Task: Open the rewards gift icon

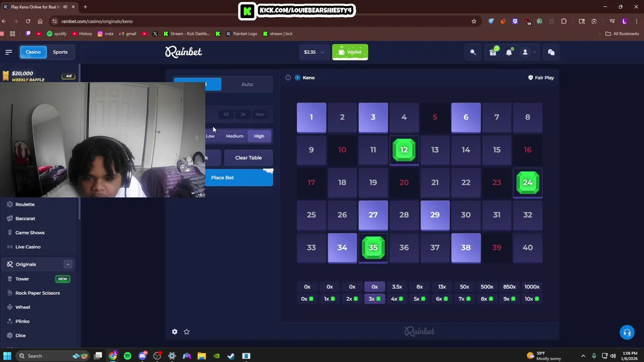Action: point(493,52)
